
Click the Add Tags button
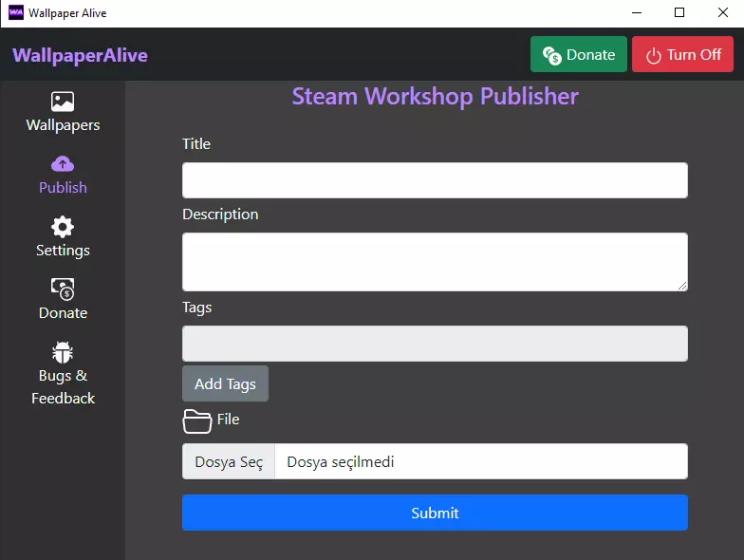click(x=226, y=383)
